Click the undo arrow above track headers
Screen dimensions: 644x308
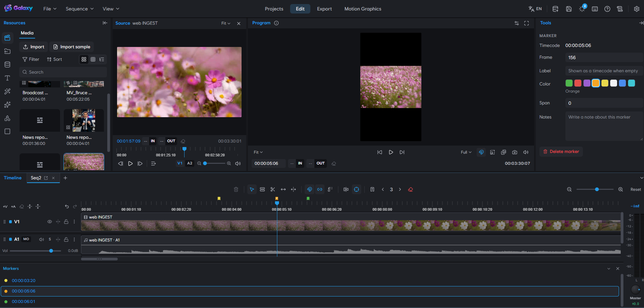pos(67,206)
